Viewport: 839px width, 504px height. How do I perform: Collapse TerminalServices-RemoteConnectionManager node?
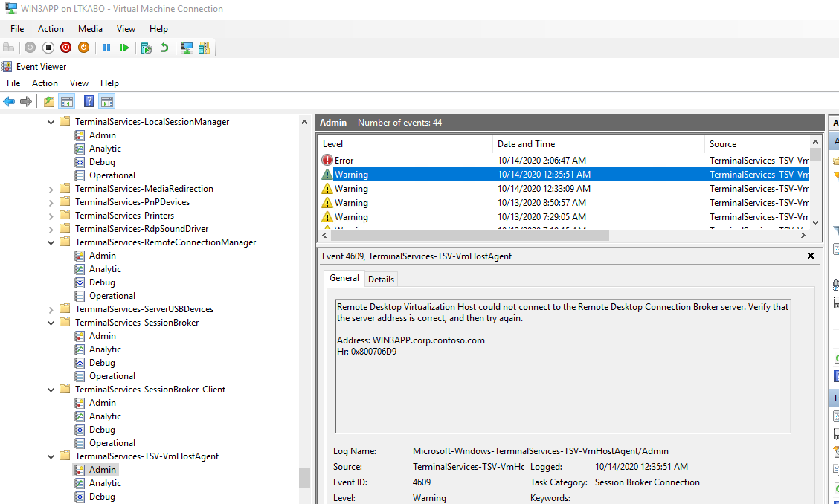click(51, 242)
